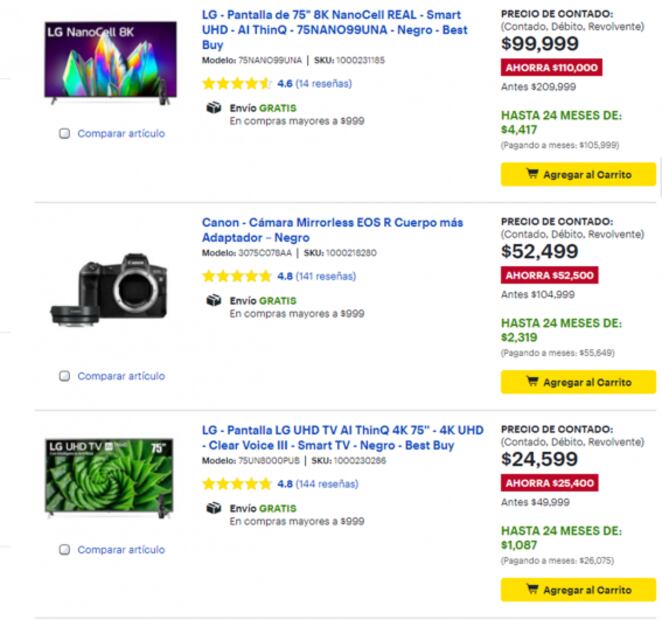Click star rating of LG NanoCell TV
This screenshot has width=662, height=620.
236,84
